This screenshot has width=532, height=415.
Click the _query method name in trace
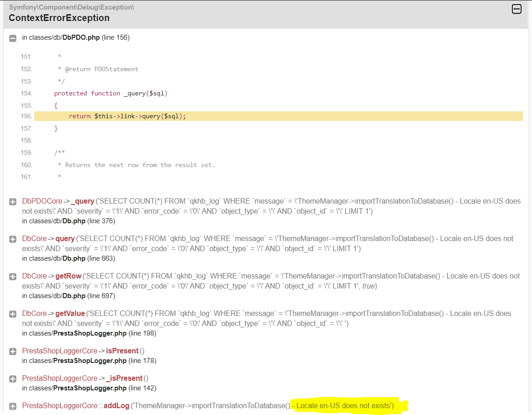[x=83, y=201]
